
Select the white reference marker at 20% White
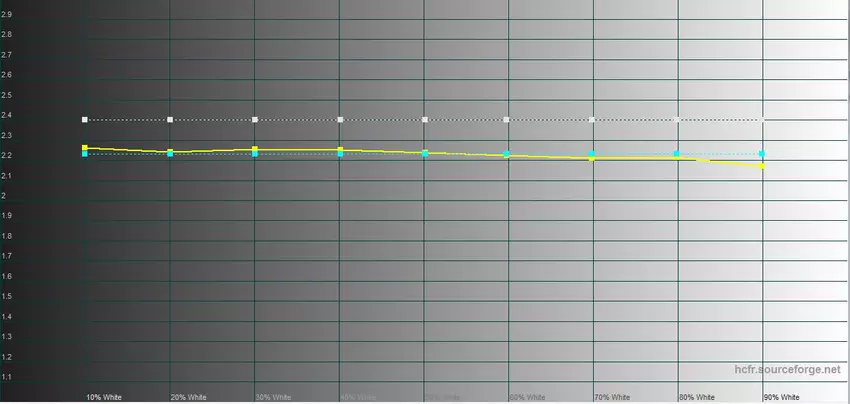170,120
